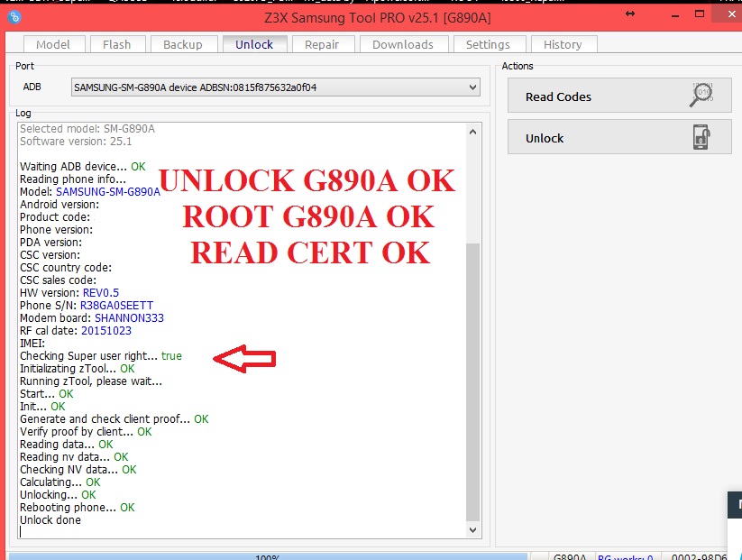Click 'Selected model: SM-G890A' log line
The image size is (742, 560).
pos(87,129)
